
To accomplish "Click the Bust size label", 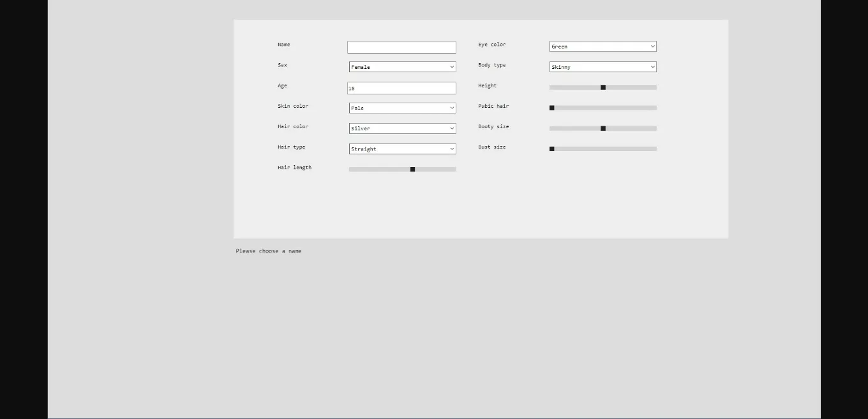I will [x=491, y=147].
